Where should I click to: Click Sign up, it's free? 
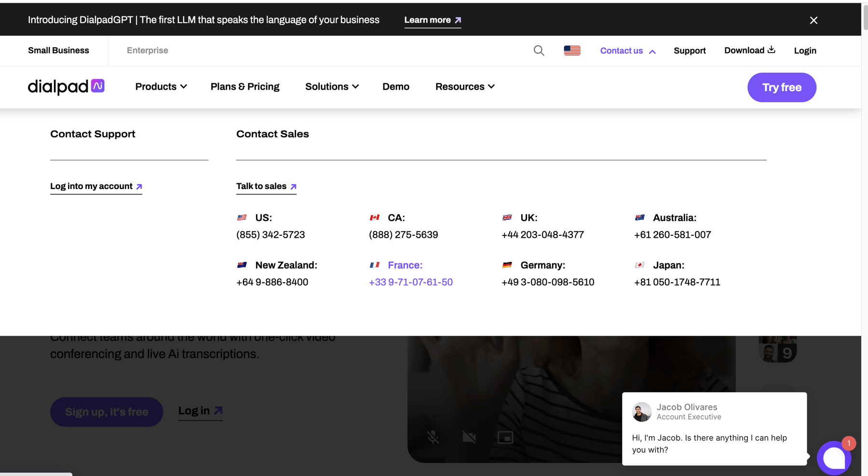(x=106, y=411)
